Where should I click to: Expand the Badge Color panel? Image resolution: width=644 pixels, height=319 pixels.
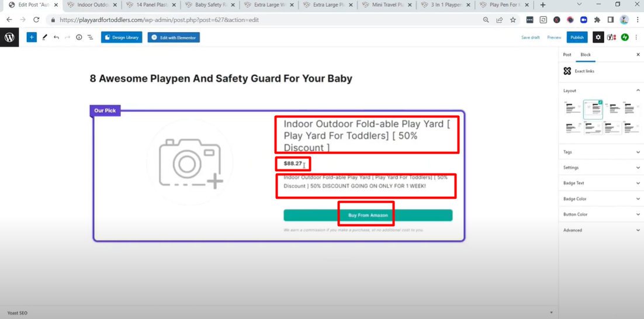pos(601,199)
